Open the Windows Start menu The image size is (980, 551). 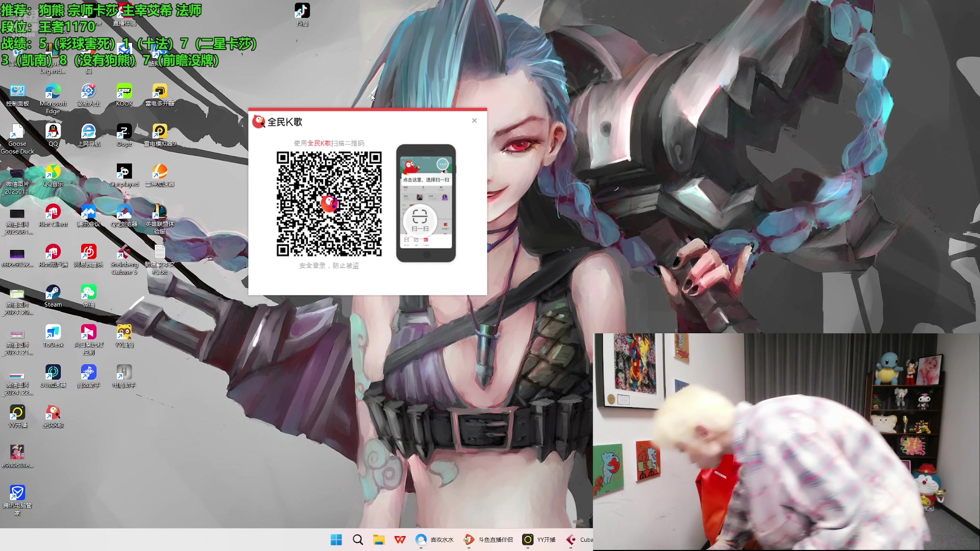tap(336, 540)
